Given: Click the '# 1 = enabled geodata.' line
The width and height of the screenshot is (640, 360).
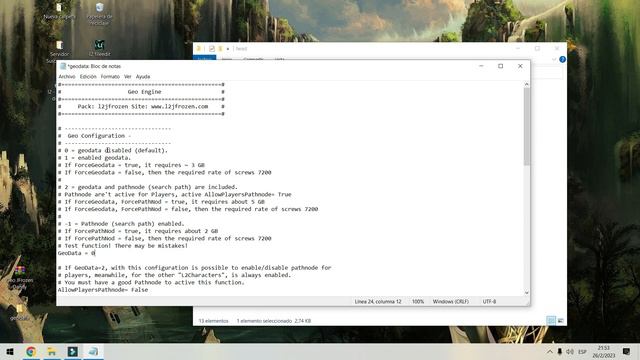Looking at the screenshot, I should tap(94, 158).
